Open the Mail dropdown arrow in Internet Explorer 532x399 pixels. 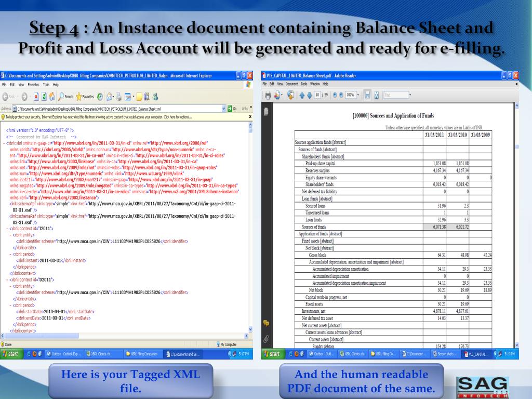(x=113, y=97)
